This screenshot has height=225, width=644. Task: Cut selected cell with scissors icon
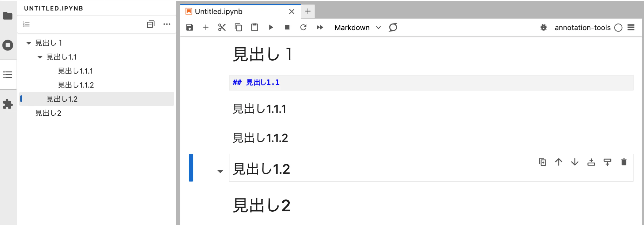pyautogui.click(x=222, y=27)
